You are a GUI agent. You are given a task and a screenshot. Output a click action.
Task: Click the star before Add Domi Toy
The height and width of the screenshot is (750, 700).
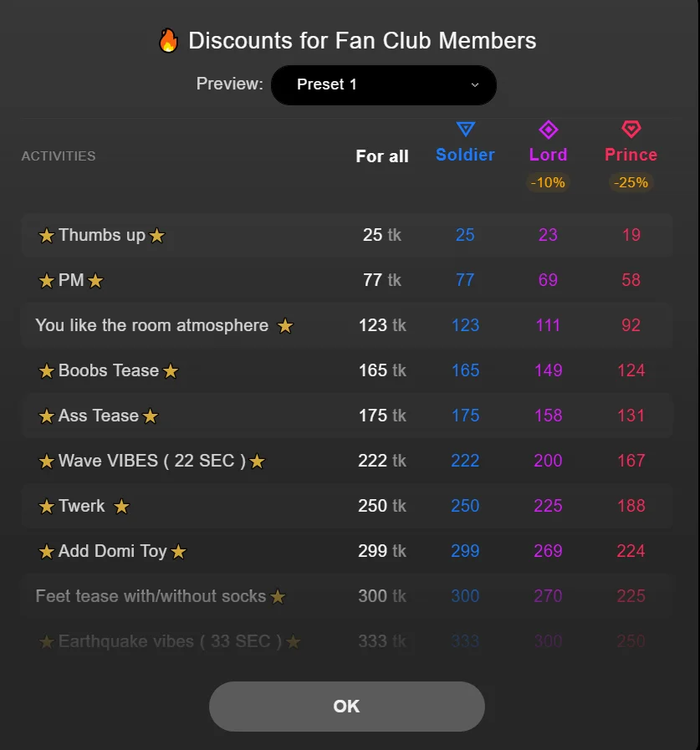[x=47, y=552]
